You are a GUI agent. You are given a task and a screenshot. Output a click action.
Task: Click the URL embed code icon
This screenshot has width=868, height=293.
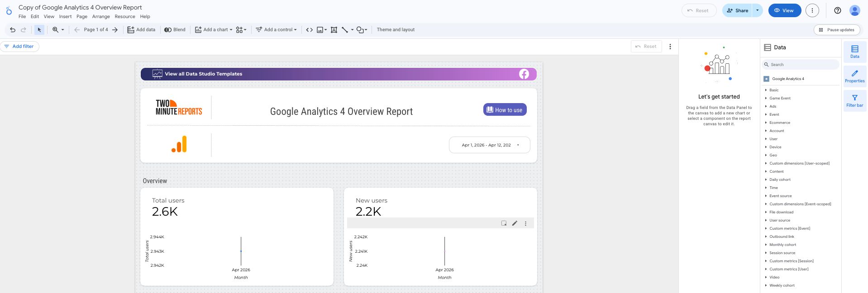point(309,30)
